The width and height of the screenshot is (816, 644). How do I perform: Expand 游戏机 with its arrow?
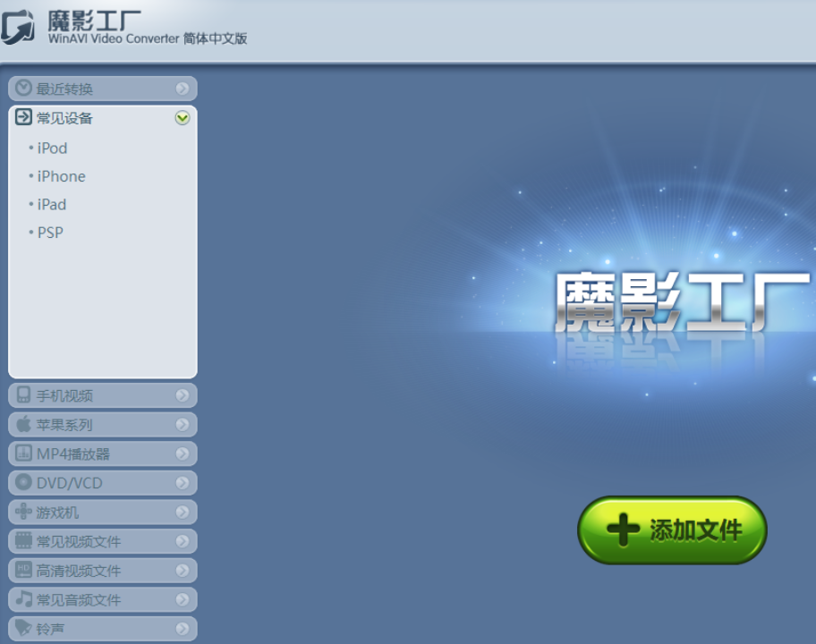(183, 512)
